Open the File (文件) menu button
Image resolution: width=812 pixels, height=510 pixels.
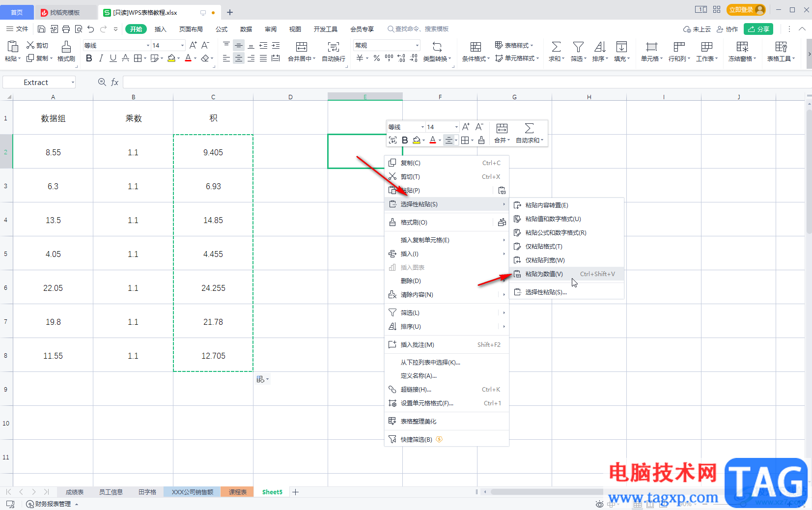17,29
